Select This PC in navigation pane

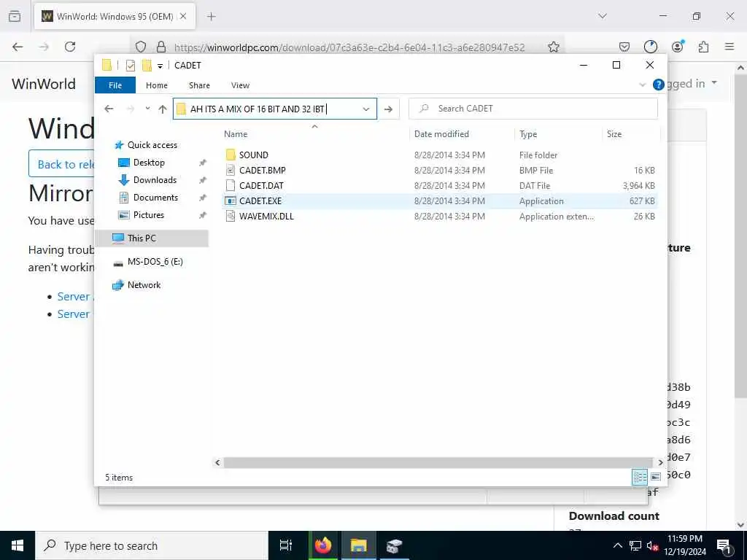152,238
